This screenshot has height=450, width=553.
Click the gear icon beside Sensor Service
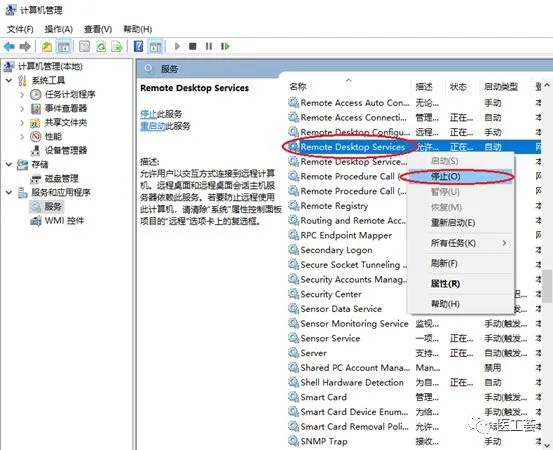(293, 338)
